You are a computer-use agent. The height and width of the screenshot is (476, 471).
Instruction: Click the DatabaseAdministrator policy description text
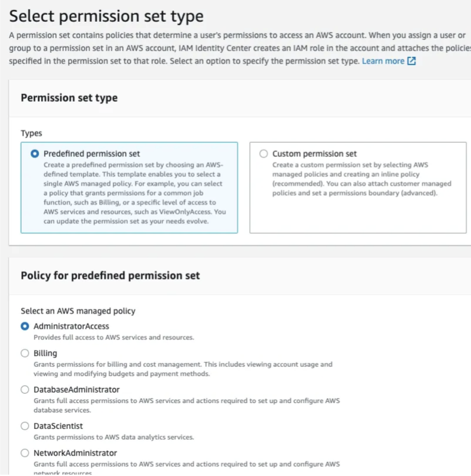(187, 405)
